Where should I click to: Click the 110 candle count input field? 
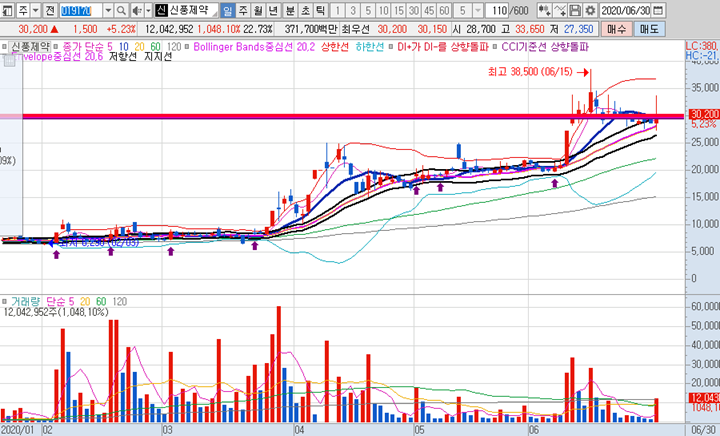coord(496,10)
